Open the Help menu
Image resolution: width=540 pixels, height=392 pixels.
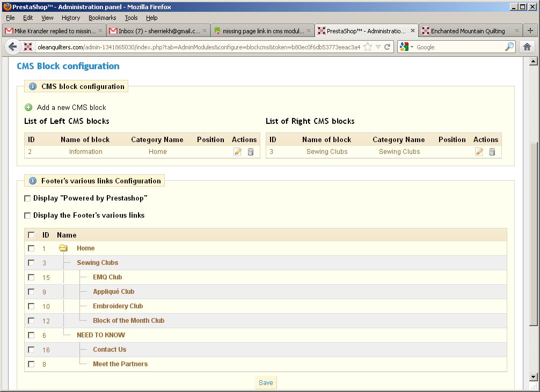[151, 18]
